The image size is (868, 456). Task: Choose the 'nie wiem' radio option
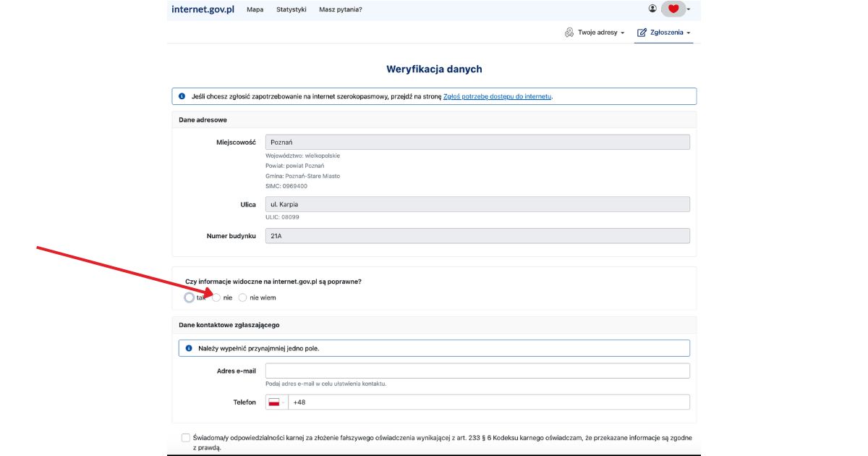[243, 297]
